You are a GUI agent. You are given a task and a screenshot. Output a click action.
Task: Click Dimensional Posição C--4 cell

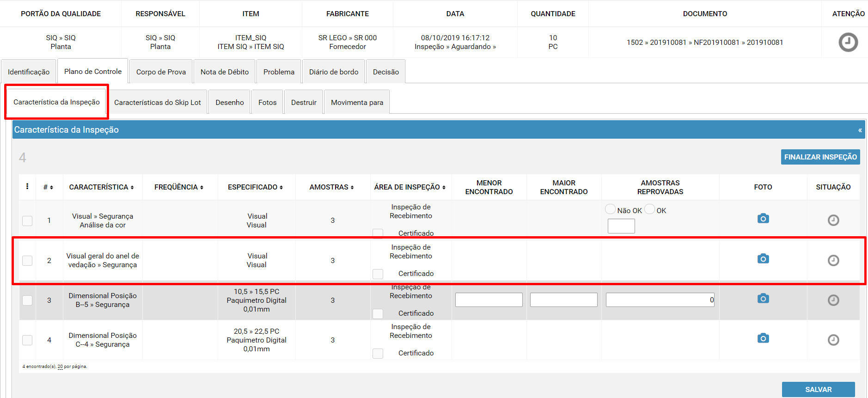pos(103,340)
